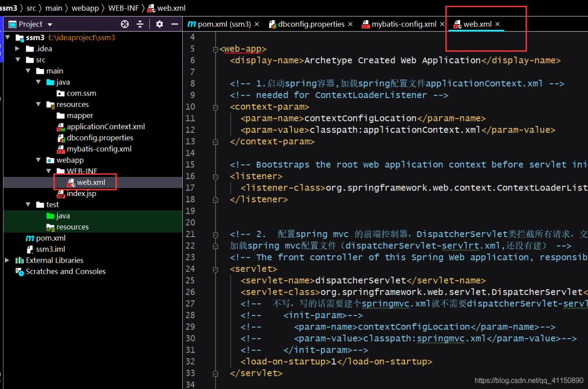
Task: Open applicationContext.xml from the project tree
Action: pos(105,126)
